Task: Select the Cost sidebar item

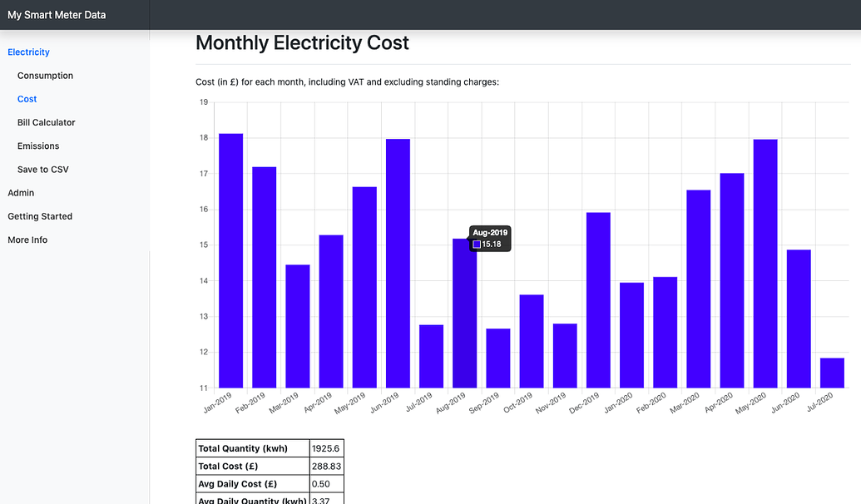Action: (x=27, y=98)
